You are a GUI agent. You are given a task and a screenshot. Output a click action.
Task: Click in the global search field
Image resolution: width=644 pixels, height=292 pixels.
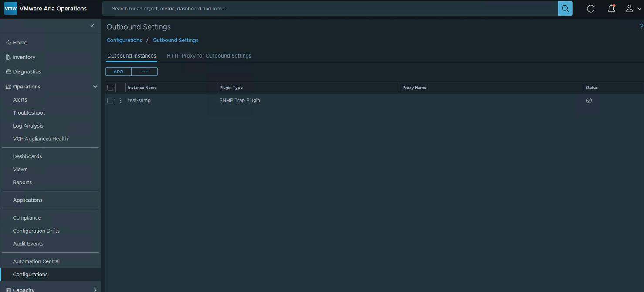point(330,9)
